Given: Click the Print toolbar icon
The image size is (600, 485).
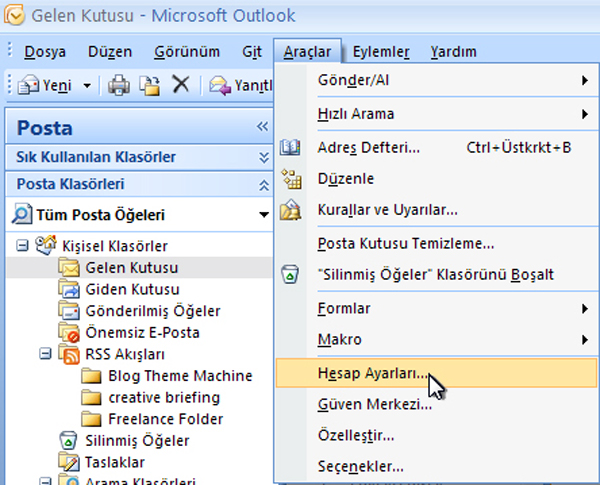Looking at the screenshot, I should coord(119,85).
